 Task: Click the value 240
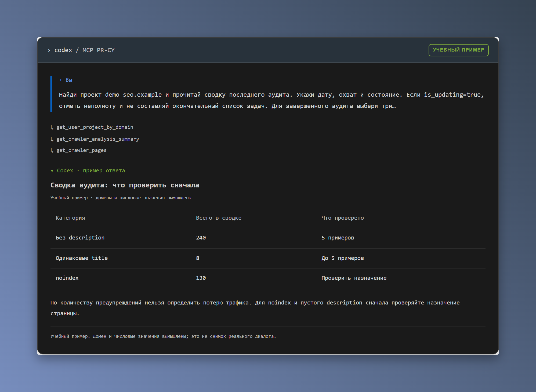tap(201, 238)
